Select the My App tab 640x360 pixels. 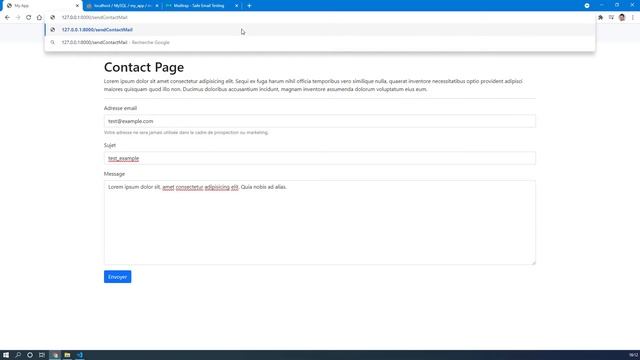41,6
